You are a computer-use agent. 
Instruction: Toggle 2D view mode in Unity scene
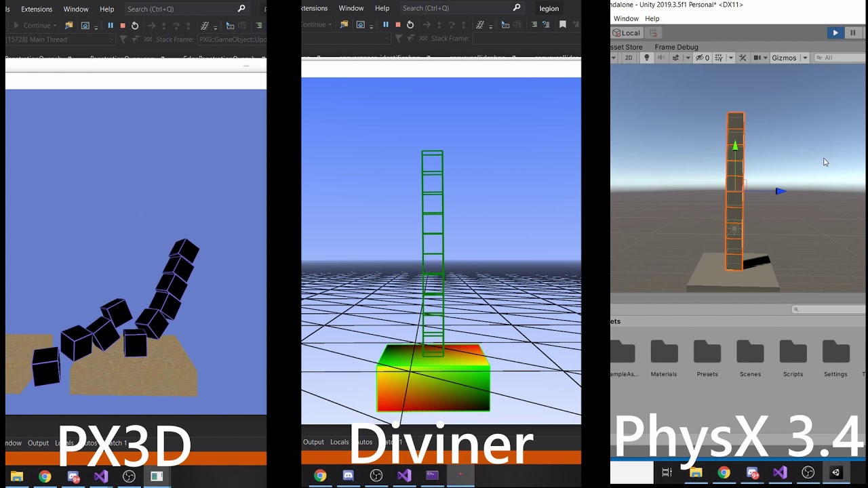(x=629, y=58)
